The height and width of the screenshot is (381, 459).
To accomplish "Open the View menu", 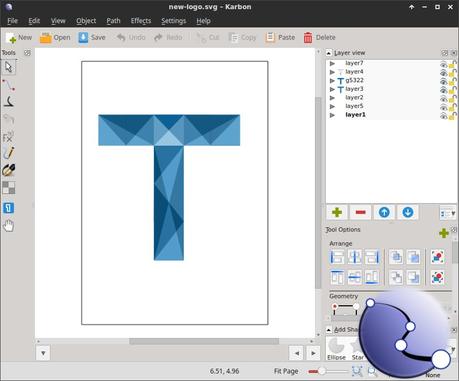I will click(58, 21).
